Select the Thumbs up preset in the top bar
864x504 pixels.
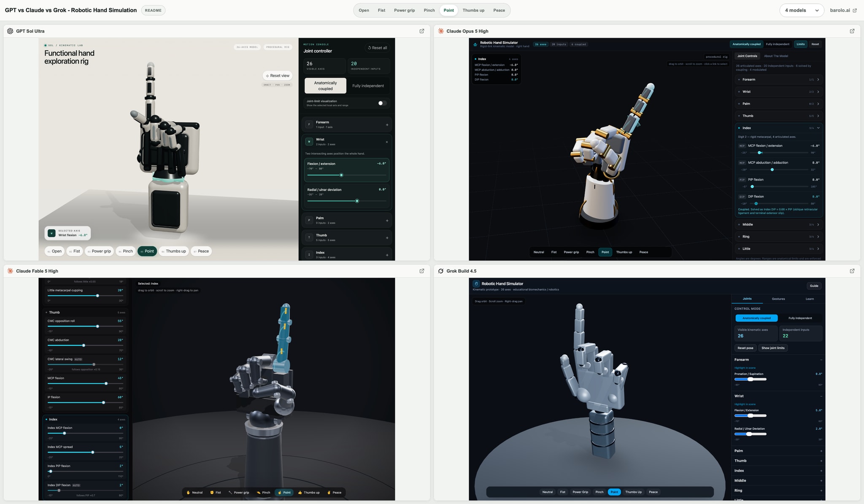point(473,10)
